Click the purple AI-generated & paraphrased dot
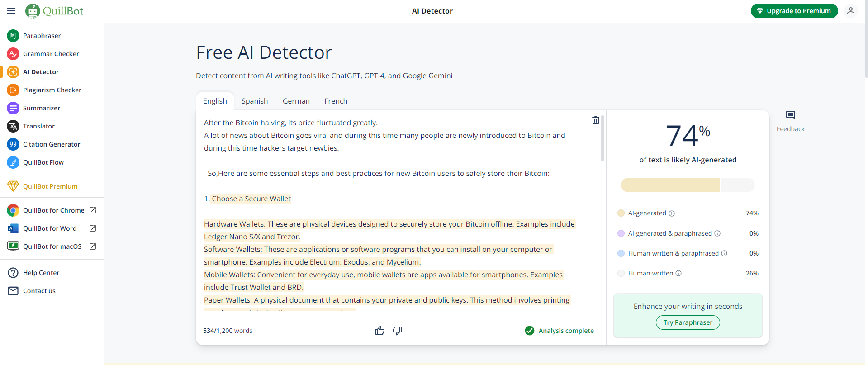Image resolution: width=868 pixels, height=365 pixels. tap(621, 233)
